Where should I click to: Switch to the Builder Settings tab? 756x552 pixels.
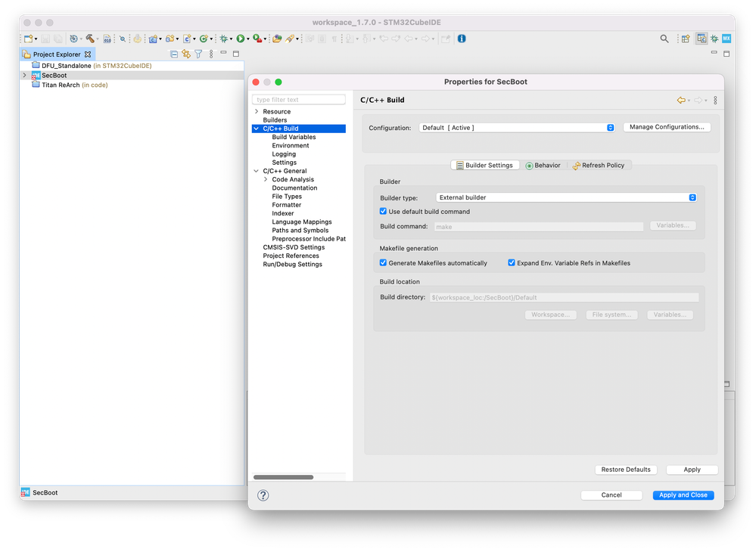[485, 165]
